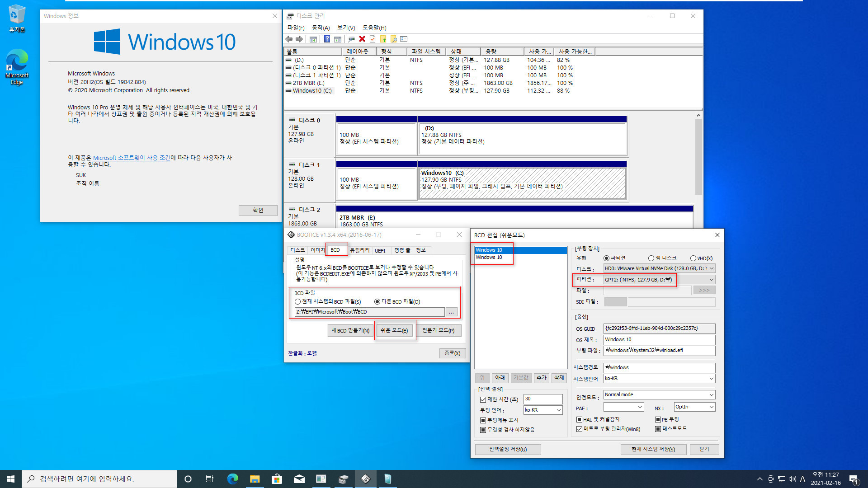
Task: Launch Edge from the taskbar
Action: (232, 479)
